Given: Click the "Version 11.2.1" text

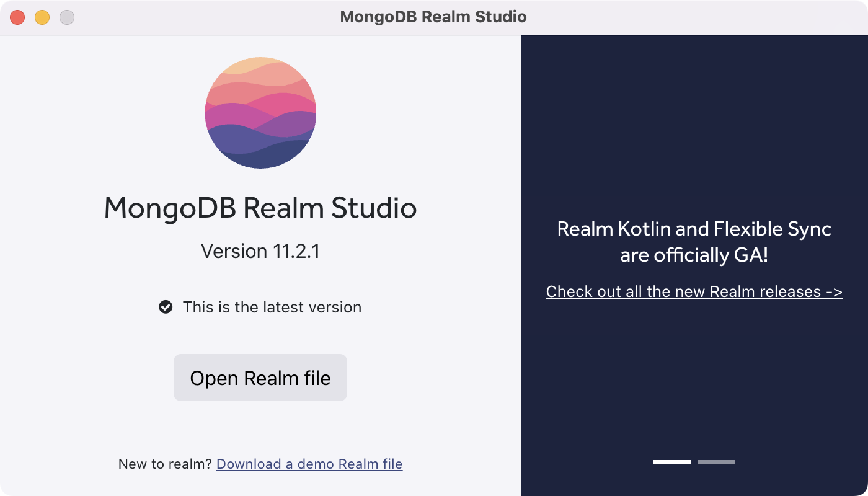Looking at the screenshot, I should 260,251.
